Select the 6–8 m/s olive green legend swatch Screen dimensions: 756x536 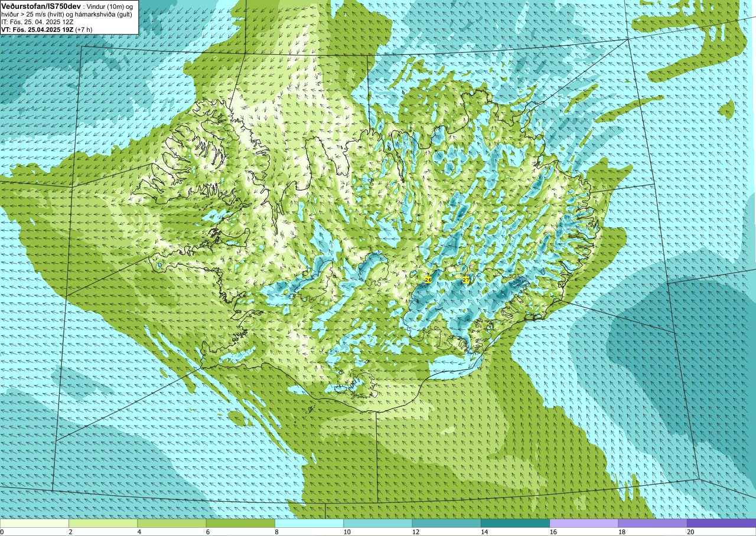click(x=240, y=523)
